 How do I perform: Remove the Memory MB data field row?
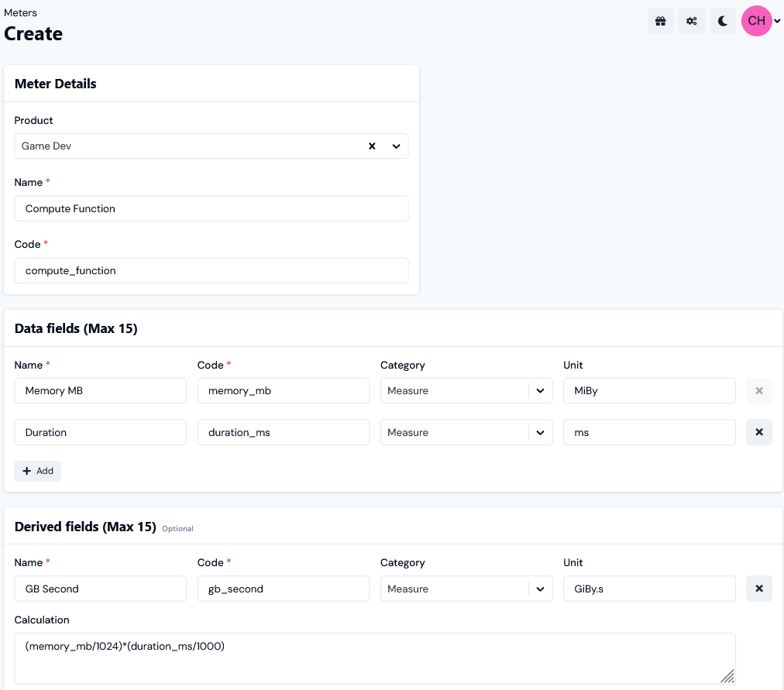point(758,390)
